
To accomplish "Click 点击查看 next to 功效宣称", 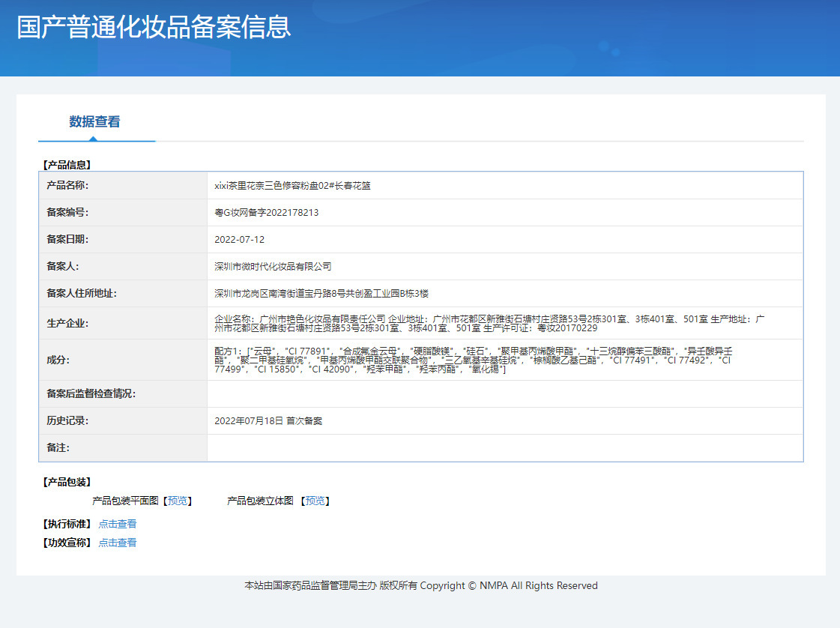I will 118,543.
